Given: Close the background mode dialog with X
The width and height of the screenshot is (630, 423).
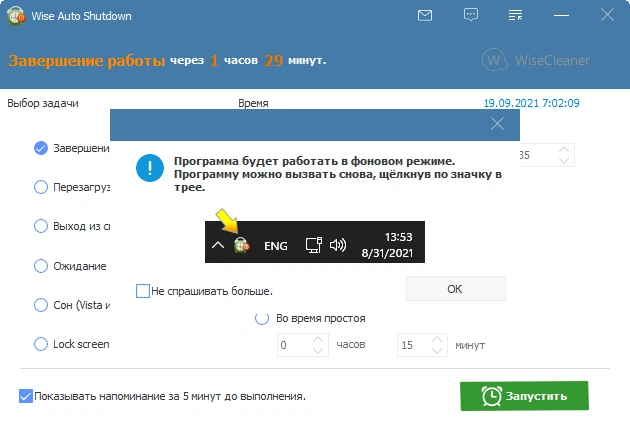Looking at the screenshot, I should click(497, 124).
